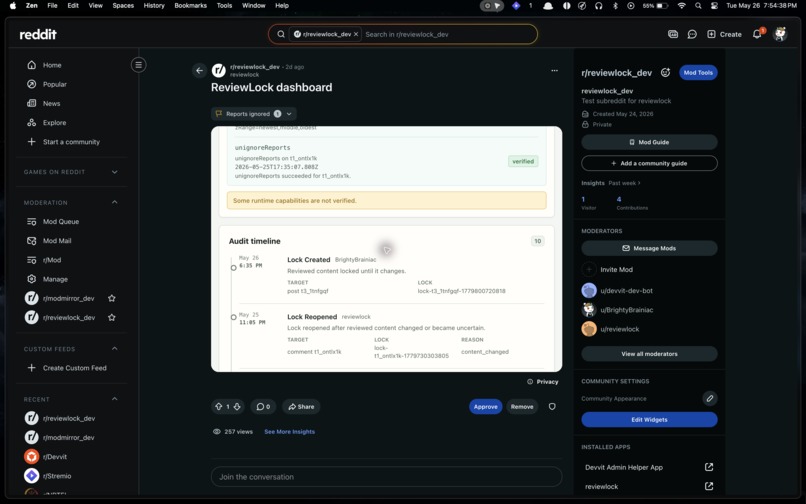The width and height of the screenshot is (806, 504).
Task: Click Join the conversation field
Action: tap(387, 477)
